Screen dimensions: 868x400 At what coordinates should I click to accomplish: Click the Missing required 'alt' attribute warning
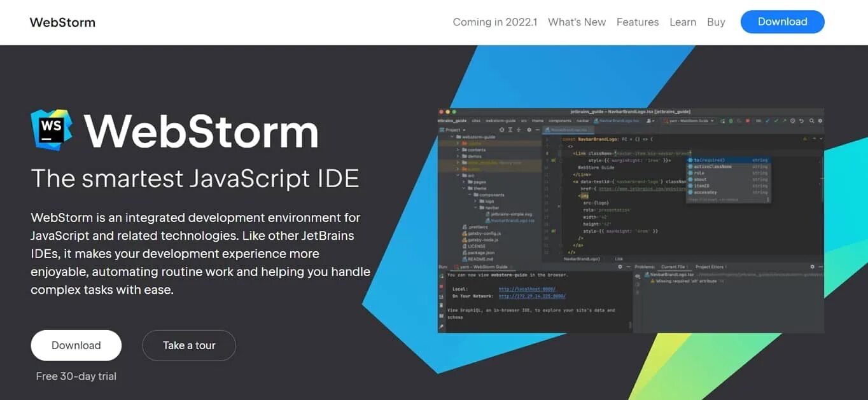click(686, 281)
